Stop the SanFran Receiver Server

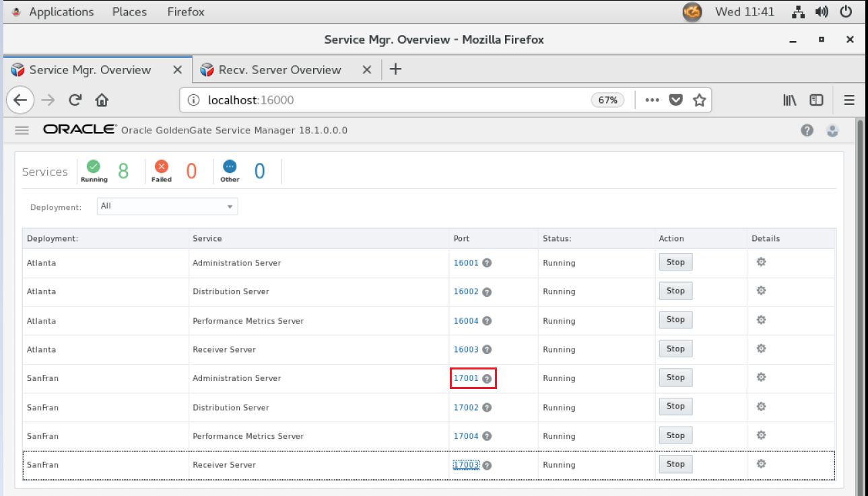(x=675, y=464)
